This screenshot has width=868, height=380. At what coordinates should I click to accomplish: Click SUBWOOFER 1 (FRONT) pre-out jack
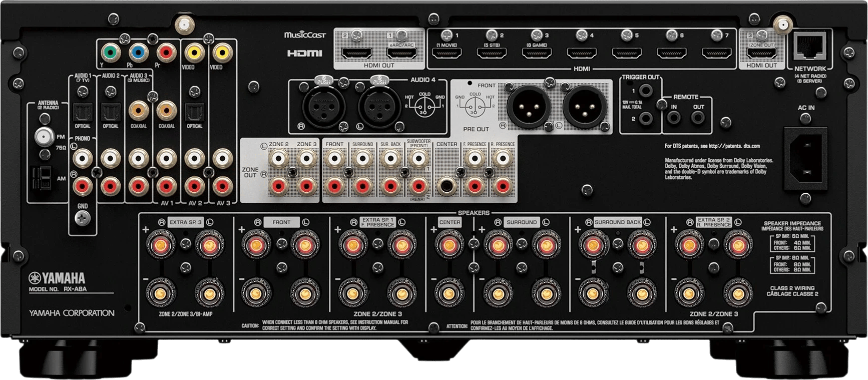point(418,159)
